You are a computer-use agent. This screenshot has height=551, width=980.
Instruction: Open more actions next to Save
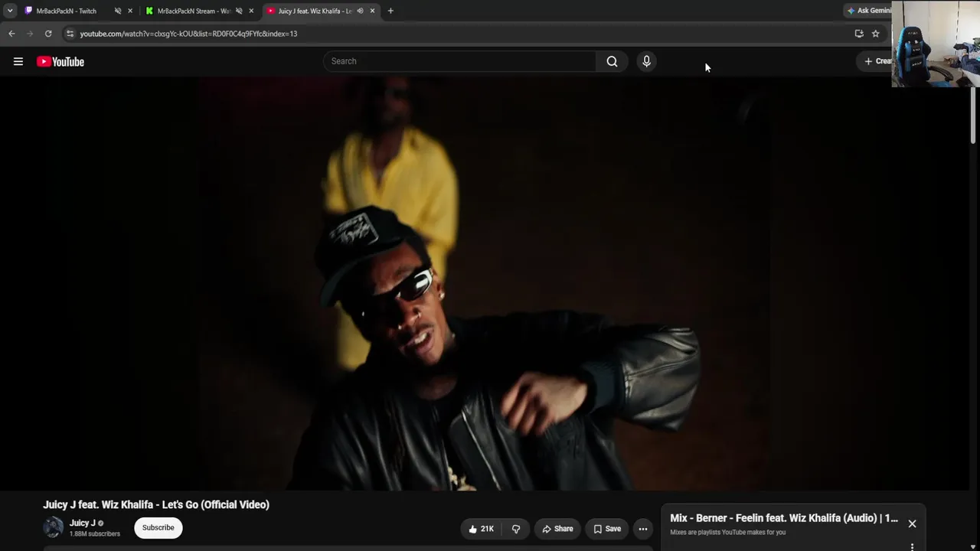tap(643, 529)
